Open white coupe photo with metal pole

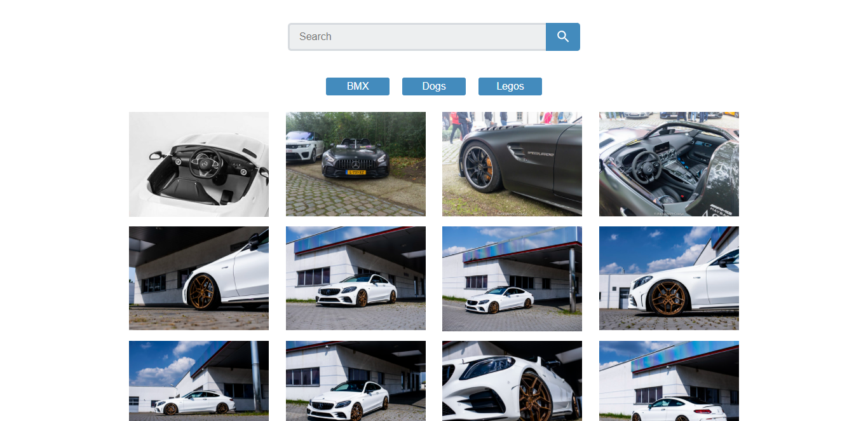coord(512,279)
